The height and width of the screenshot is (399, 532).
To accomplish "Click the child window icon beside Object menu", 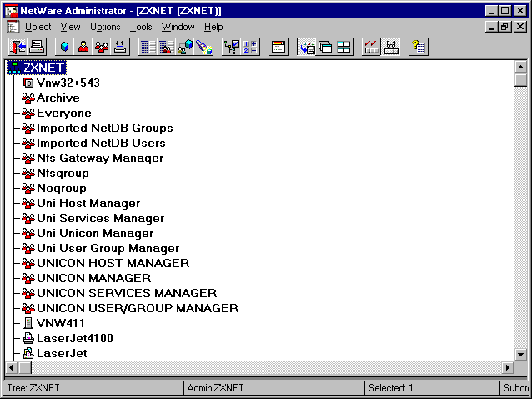I will (13, 27).
